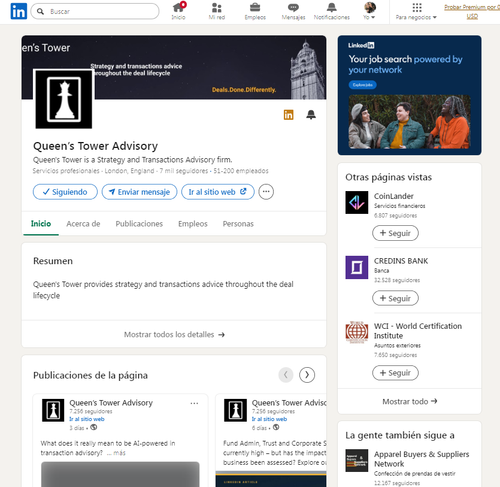Click the globe visibility icon on the 6 días post
This screenshot has height=487, width=500.
point(276,427)
